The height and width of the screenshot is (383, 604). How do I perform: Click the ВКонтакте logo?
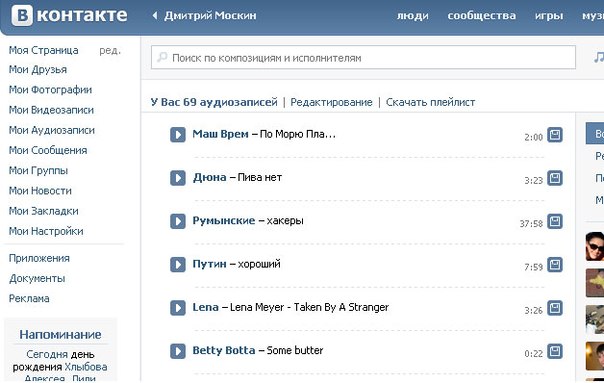click(x=69, y=15)
